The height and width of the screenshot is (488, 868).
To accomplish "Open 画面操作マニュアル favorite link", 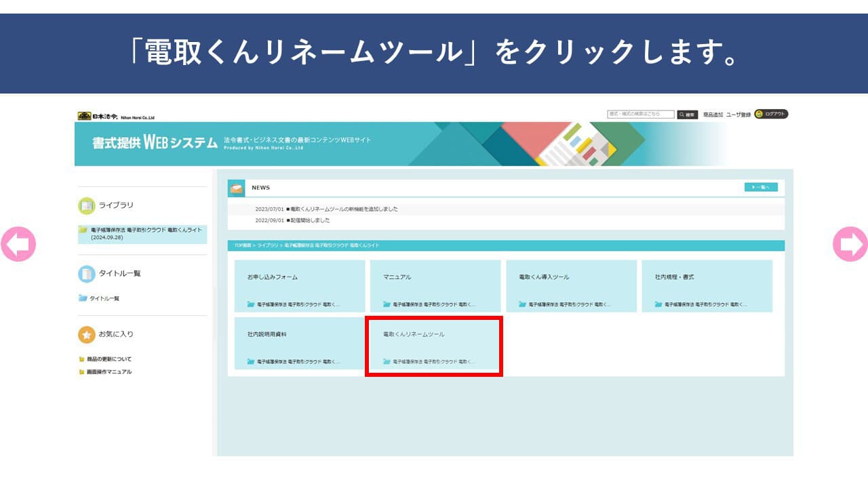I will [x=109, y=372].
